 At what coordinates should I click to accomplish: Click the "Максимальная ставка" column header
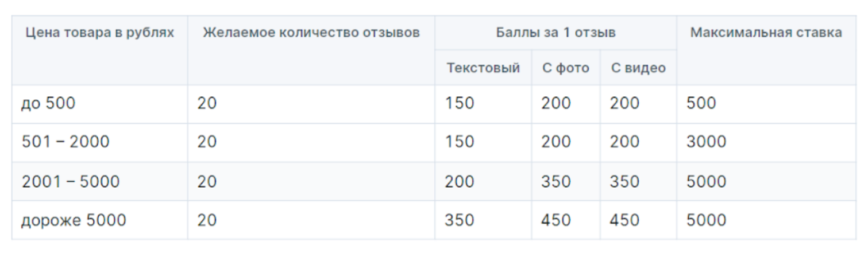coord(766,50)
